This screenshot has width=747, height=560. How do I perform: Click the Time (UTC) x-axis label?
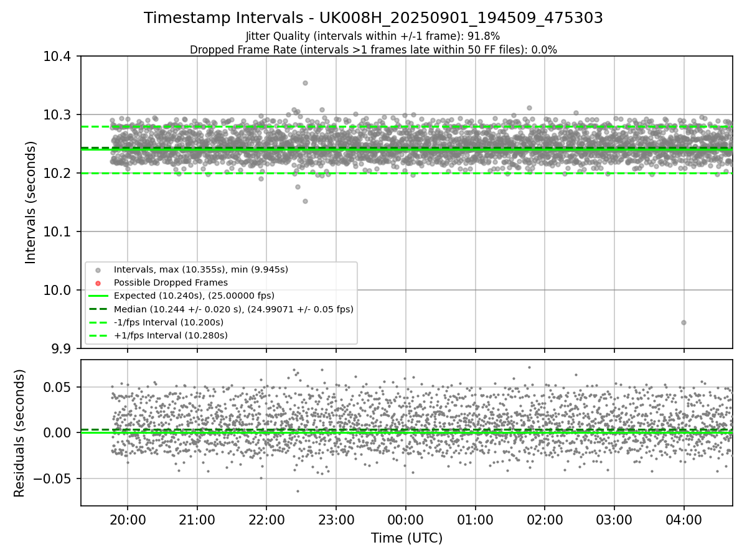pos(406,538)
